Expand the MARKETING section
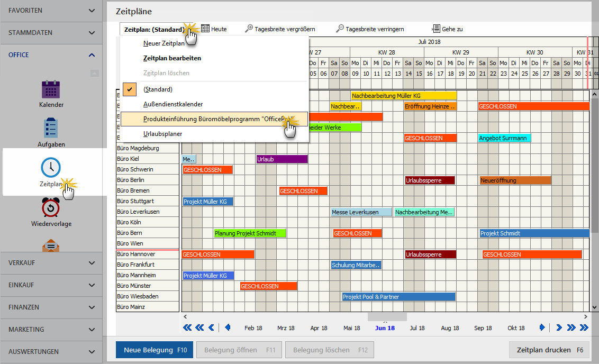Image resolution: width=599 pixels, height=364 pixels. pyautogui.click(x=51, y=329)
